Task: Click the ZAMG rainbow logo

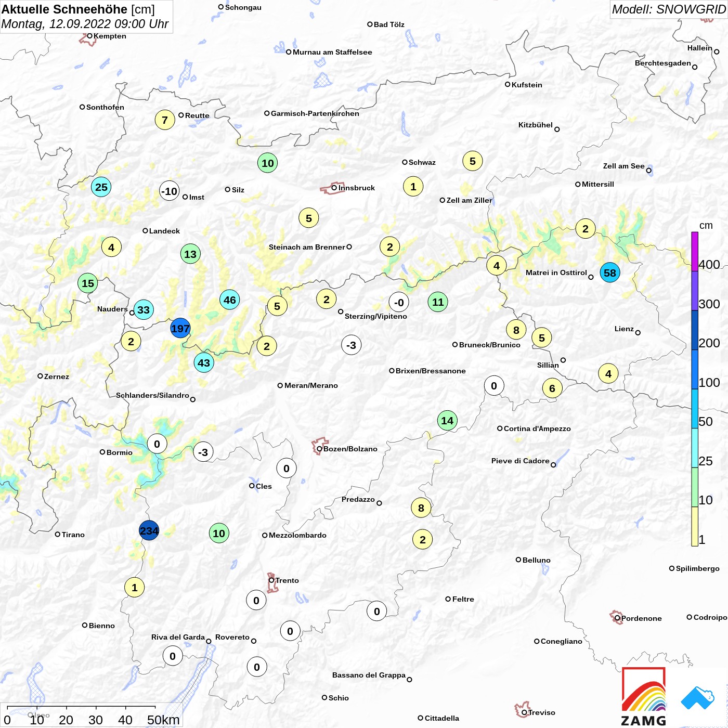Action: pos(644,696)
